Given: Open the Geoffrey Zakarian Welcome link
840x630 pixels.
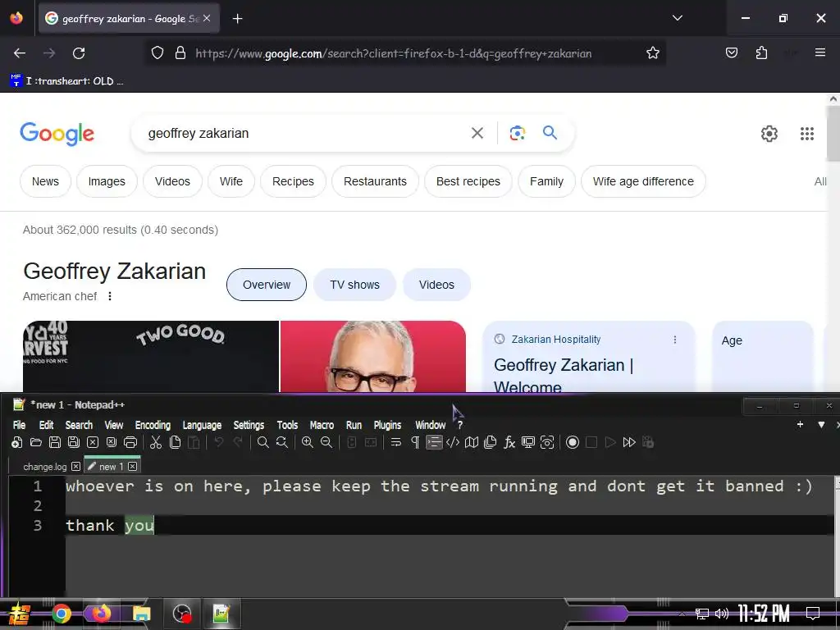Looking at the screenshot, I should tap(564, 376).
